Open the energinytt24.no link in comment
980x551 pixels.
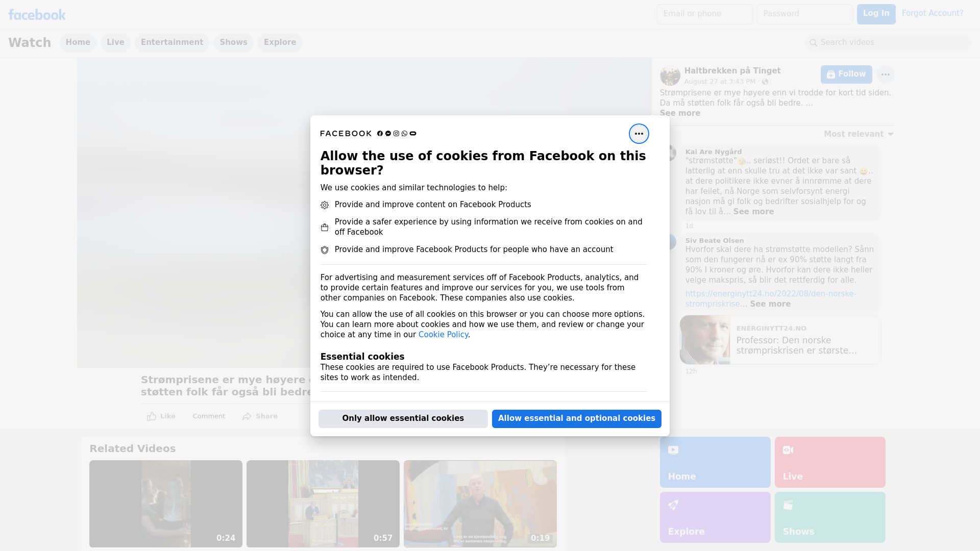pos(771,299)
